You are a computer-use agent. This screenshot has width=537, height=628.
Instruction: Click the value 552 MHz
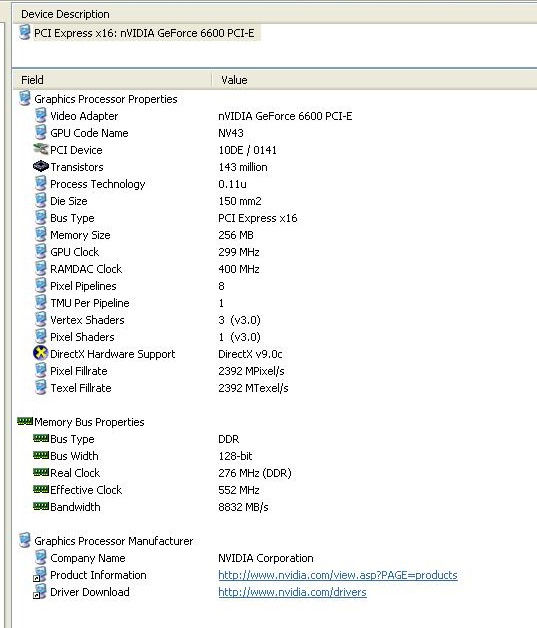click(239, 490)
